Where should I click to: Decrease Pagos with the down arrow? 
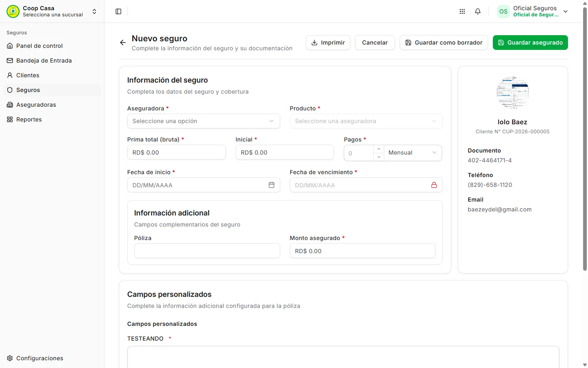click(379, 157)
